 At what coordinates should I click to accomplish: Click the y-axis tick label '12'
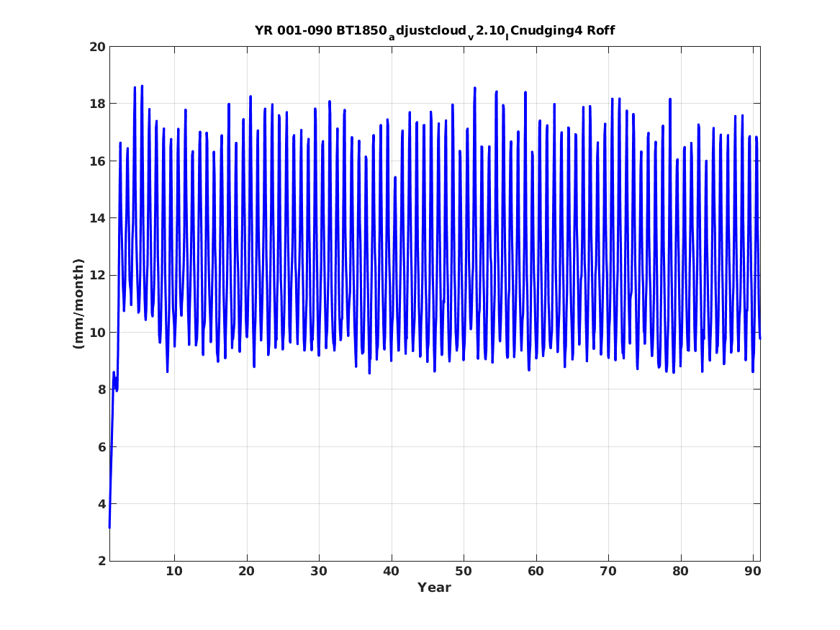(97, 275)
